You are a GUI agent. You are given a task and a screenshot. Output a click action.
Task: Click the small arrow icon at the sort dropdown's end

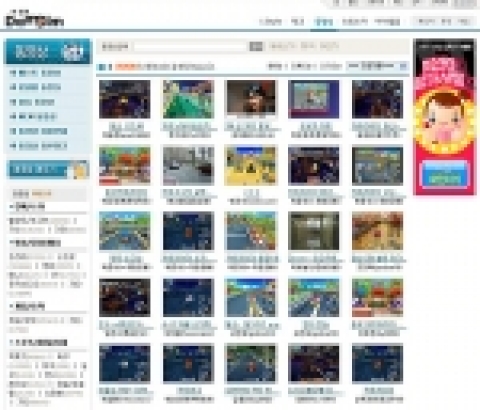(403, 66)
